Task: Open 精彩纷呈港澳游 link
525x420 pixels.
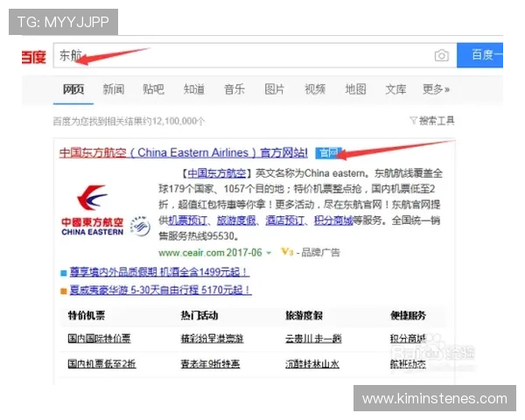Action: tap(212, 339)
